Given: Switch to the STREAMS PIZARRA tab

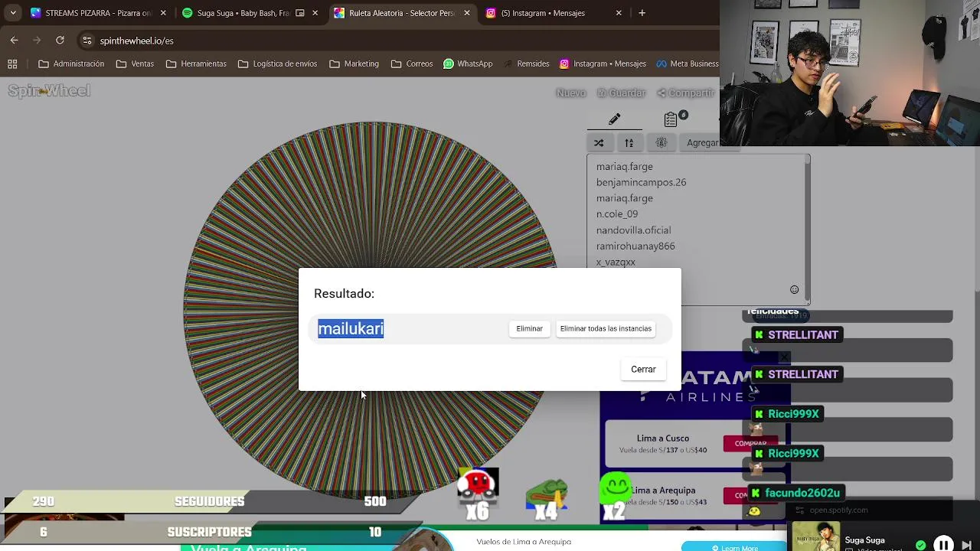Looking at the screenshot, I should [98, 13].
